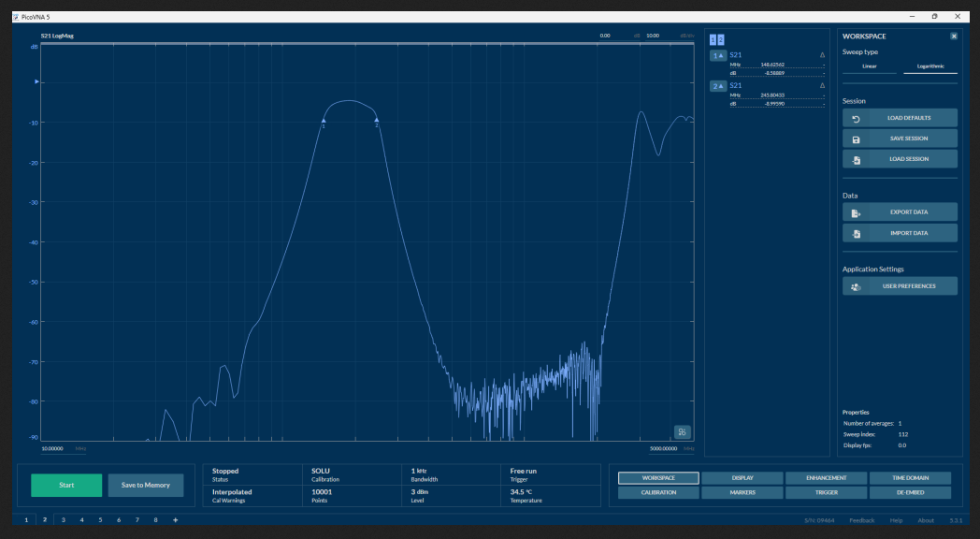Open the De-Embed settings panel
This screenshot has width=980, height=539.
[x=911, y=493]
